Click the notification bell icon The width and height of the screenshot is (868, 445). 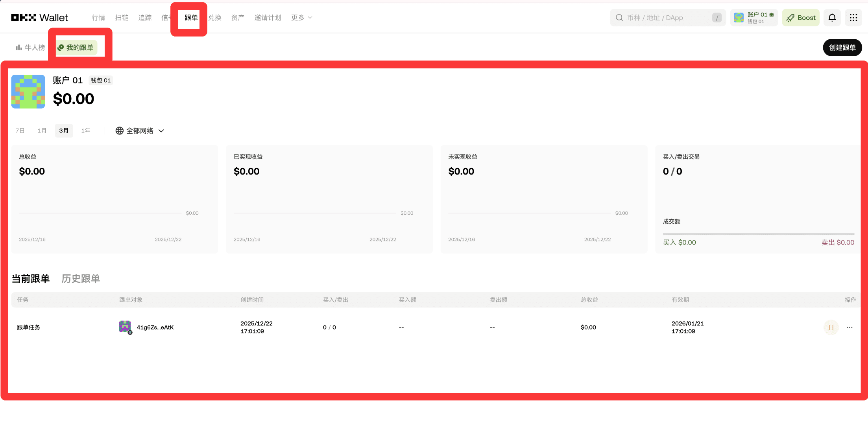pyautogui.click(x=832, y=18)
